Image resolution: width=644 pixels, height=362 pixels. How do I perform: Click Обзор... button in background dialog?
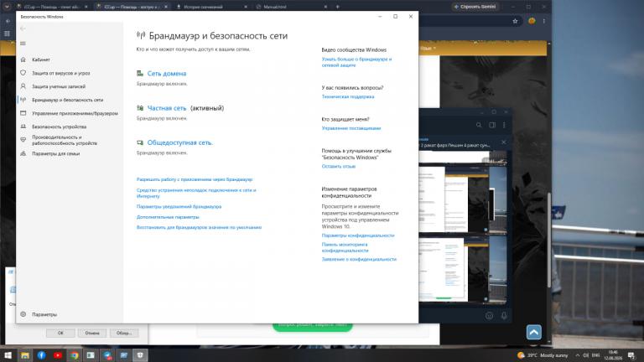124,333
